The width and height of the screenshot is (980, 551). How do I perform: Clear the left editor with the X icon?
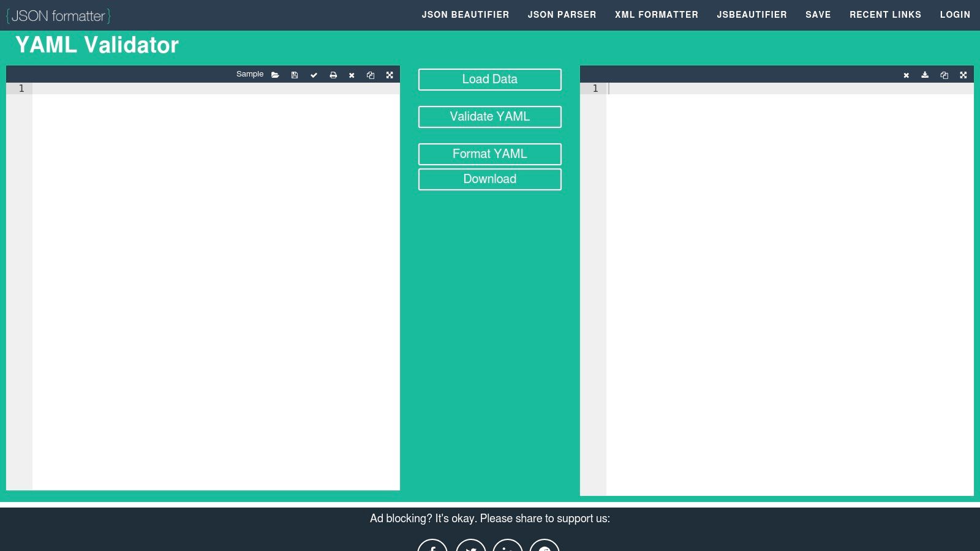[x=352, y=75]
